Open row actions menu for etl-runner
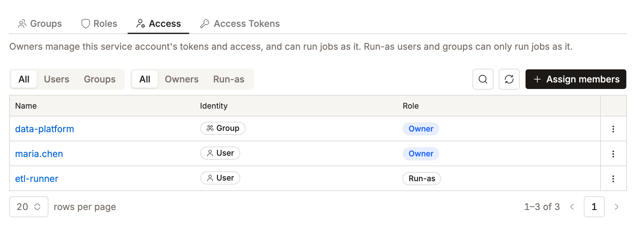 (x=613, y=179)
